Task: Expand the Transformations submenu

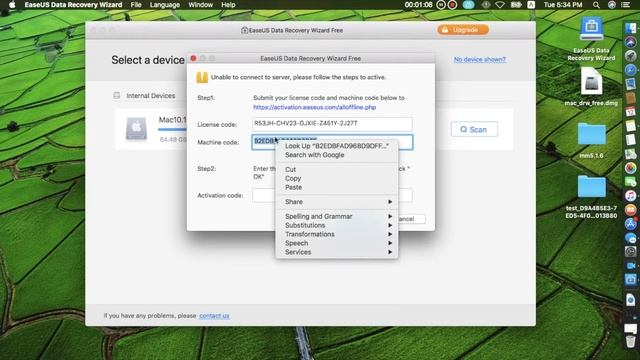Action: (337, 234)
